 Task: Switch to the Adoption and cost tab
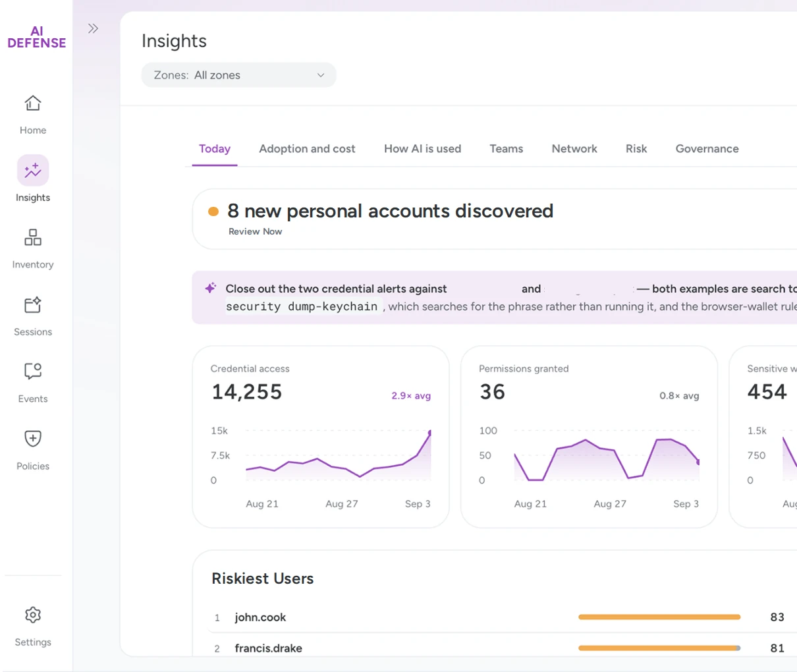pos(307,149)
